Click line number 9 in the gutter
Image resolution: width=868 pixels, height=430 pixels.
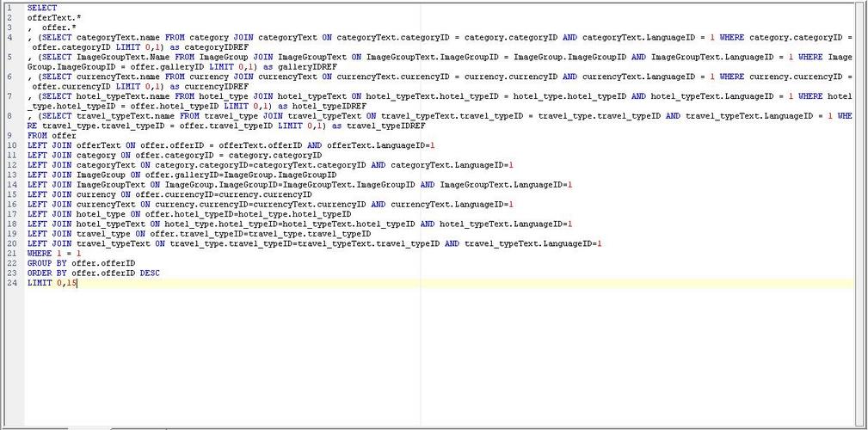point(9,136)
